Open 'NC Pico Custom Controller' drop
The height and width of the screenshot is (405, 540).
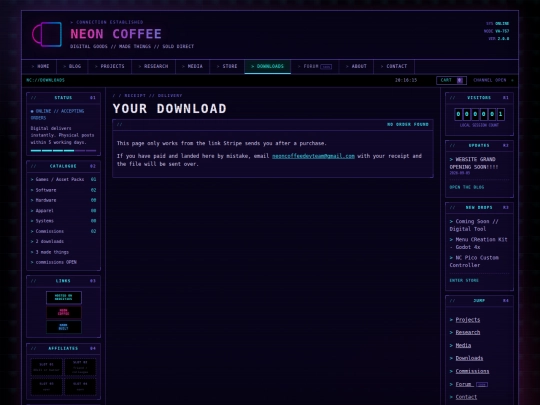pos(474,261)
